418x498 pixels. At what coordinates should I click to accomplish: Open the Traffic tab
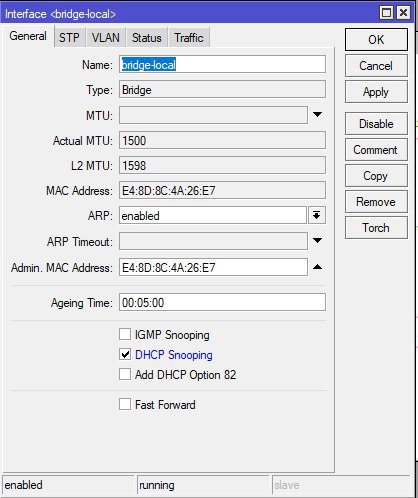click(189, 38)
